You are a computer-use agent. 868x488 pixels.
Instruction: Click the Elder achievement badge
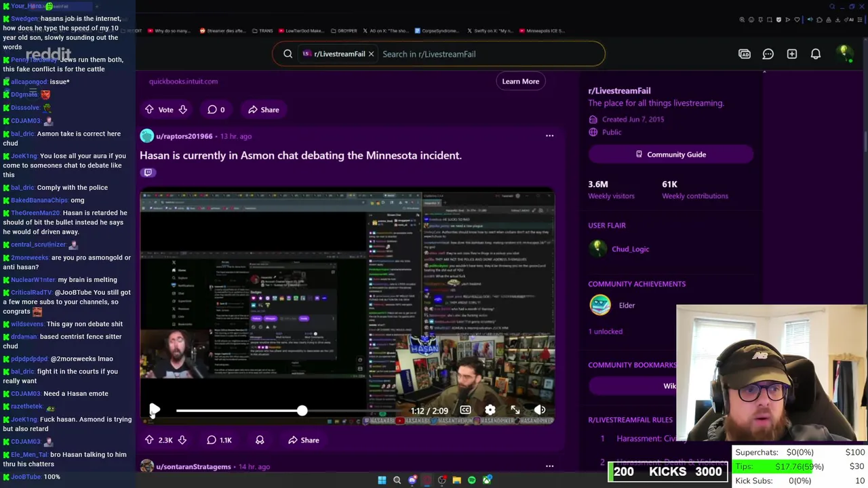click(x=600, y=305)
